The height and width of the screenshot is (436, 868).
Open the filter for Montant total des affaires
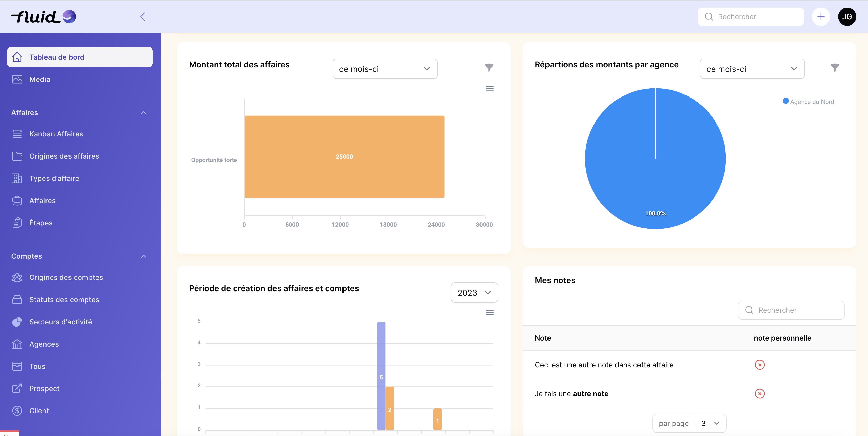[x=490, y=67]
